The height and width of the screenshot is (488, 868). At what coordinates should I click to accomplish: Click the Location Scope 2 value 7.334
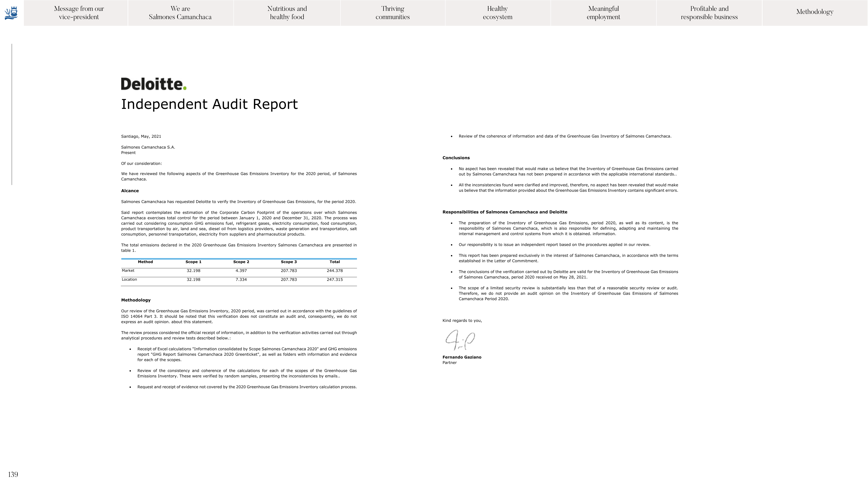(241, 280)
